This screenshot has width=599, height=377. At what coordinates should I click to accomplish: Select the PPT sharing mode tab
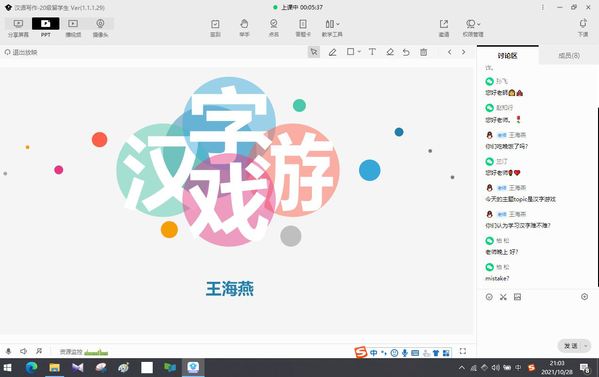click(x=45, y=28)
